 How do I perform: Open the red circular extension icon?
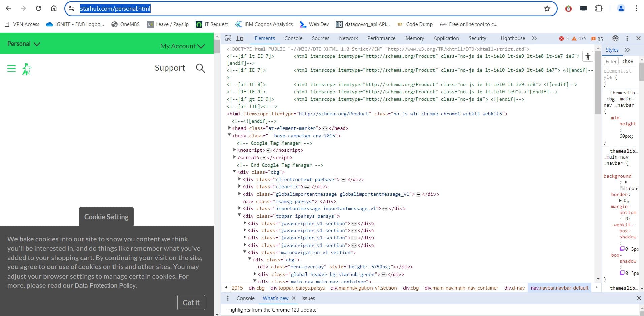pyautogui.click(x=568, y=9)
